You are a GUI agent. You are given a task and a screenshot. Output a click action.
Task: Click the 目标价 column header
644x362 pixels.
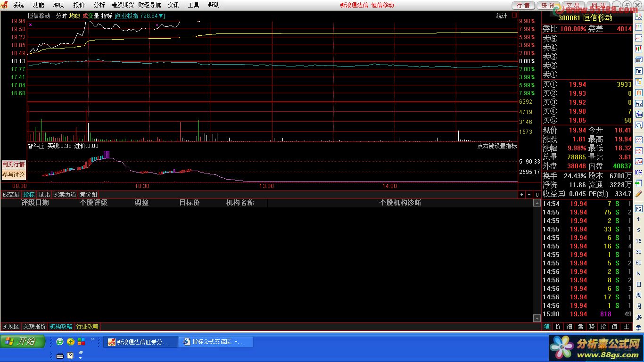(x=190, y=203)
